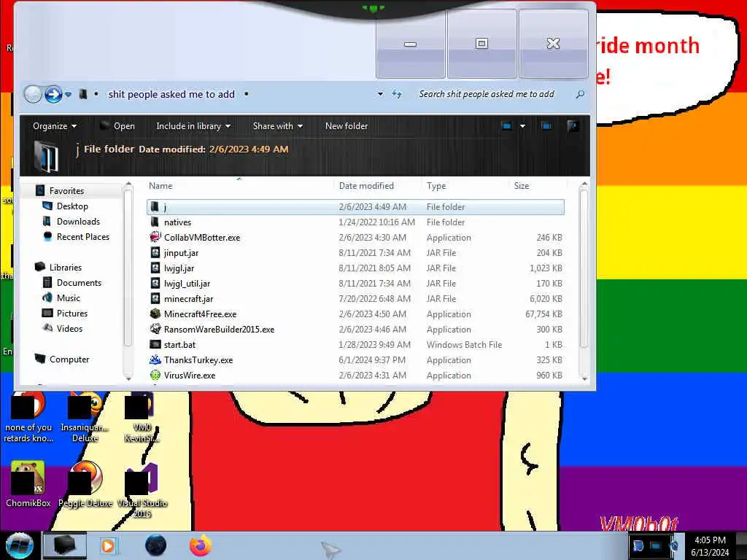Select start.bat file icon
The width and height of the screenshot is (747, 560).
(x=155, y=344)
